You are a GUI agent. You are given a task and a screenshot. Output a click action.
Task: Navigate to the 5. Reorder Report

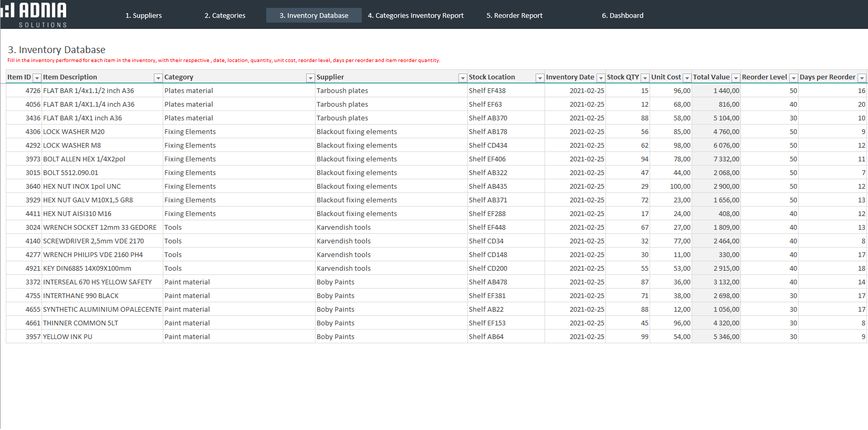[514, 15]
